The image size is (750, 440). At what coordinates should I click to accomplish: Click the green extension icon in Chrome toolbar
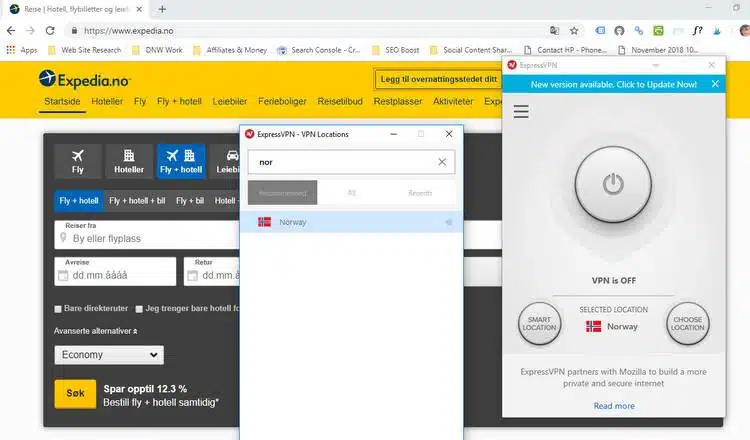[x=658, y=31]
